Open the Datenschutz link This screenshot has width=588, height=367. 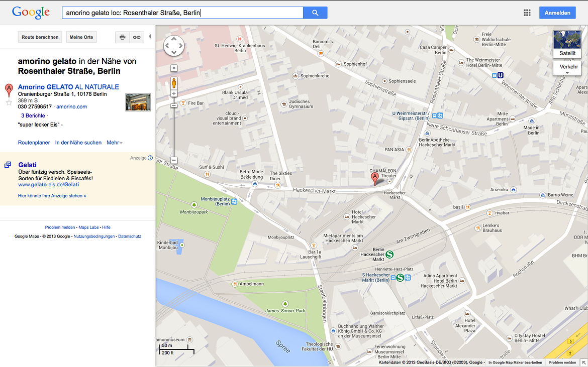pos(130,236)
